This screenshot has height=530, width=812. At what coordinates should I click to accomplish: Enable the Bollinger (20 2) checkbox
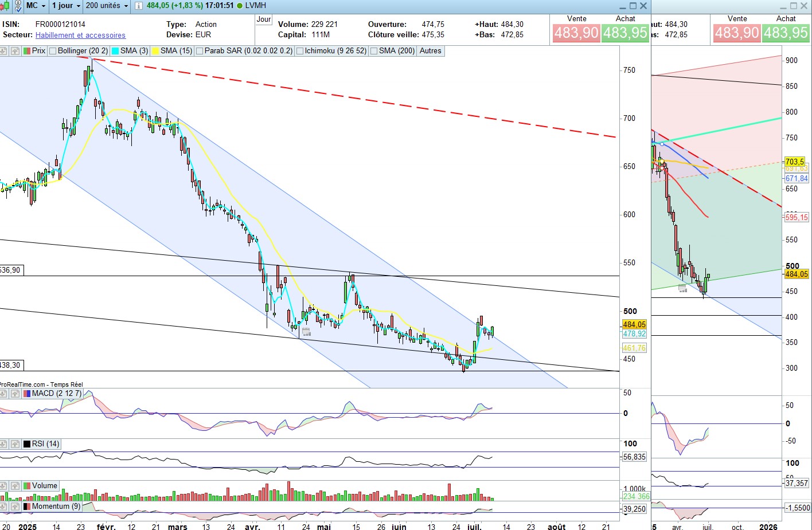click(x=53, y=51)
